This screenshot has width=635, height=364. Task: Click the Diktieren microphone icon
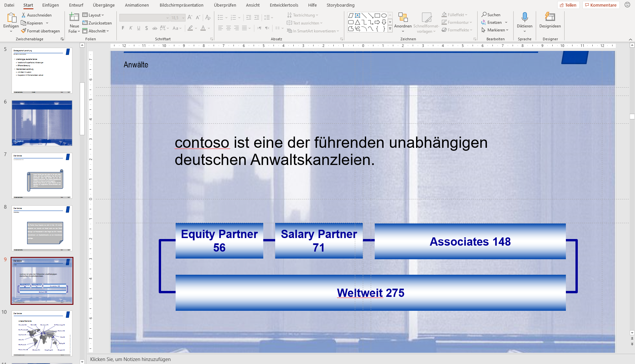[x=525, y=17]
